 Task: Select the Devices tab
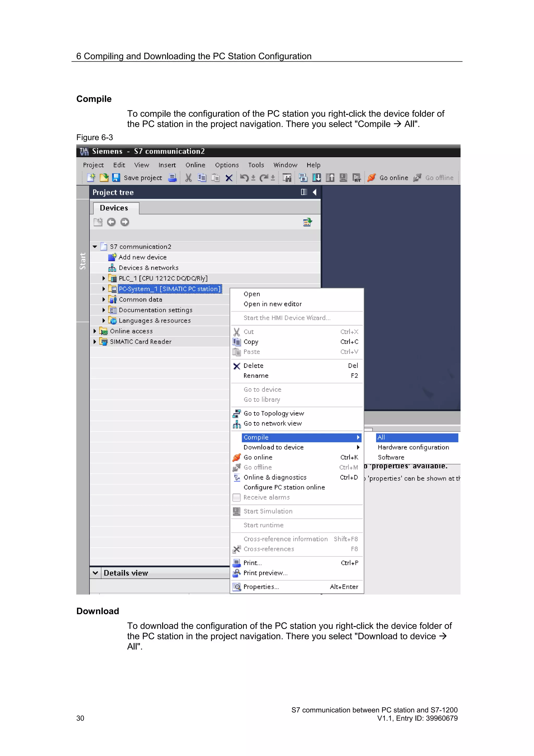click(116, 208)
